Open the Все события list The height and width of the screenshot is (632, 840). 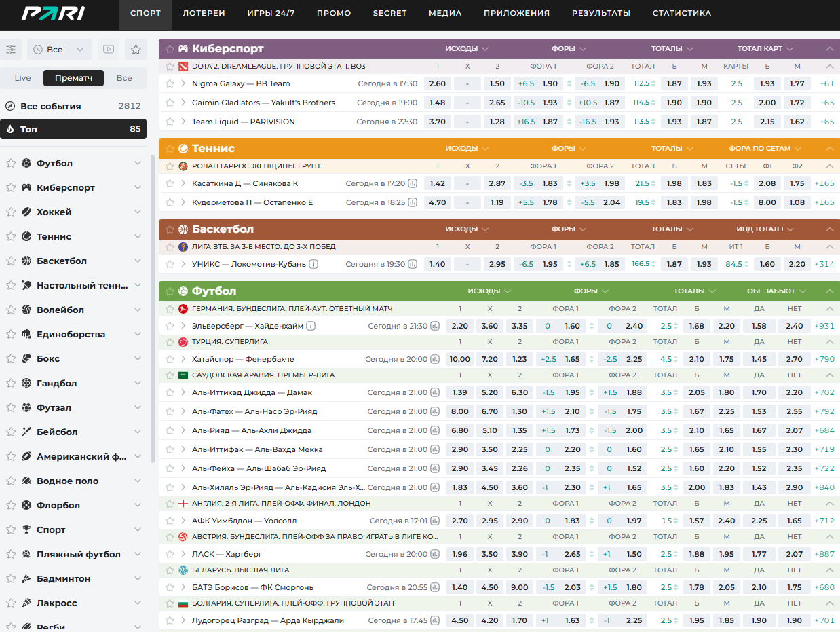73,106
